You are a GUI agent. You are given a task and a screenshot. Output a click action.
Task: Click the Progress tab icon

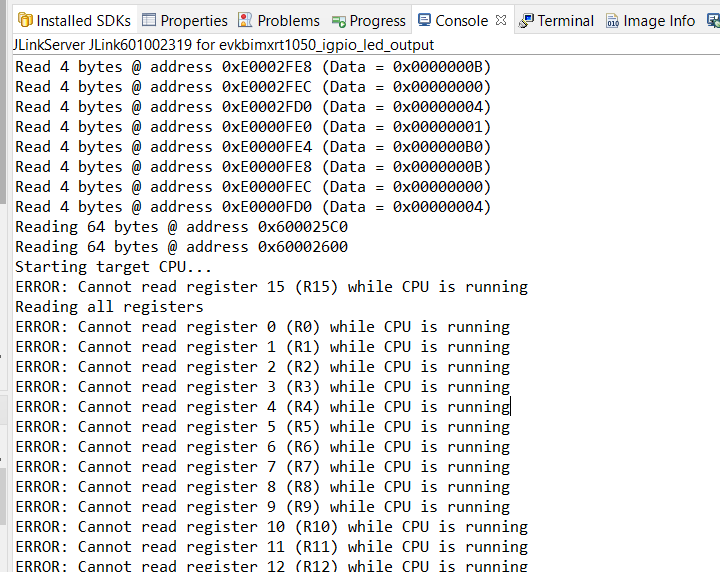coord(338,20)
